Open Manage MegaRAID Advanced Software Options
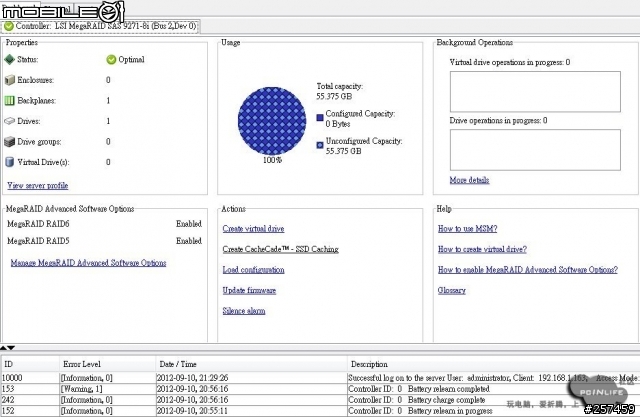Screen dimensions: 640x417 (89, 263)
